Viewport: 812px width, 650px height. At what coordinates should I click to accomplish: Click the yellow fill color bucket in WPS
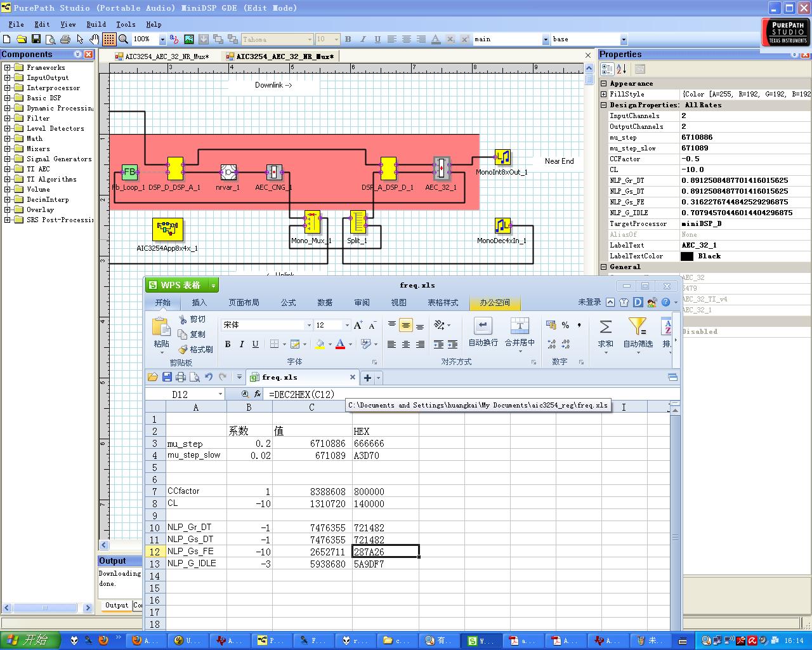(x=320, y=344)
